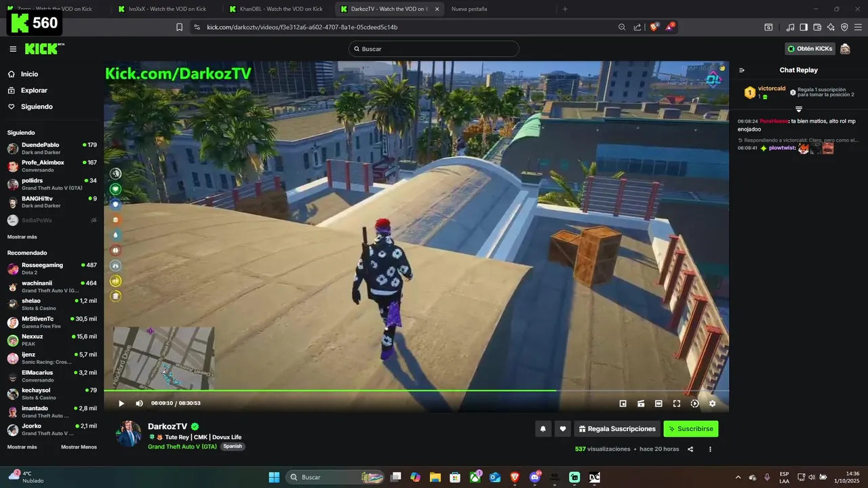Open user profile avatar menu
The image size is (868, 488).
(845, 49)
